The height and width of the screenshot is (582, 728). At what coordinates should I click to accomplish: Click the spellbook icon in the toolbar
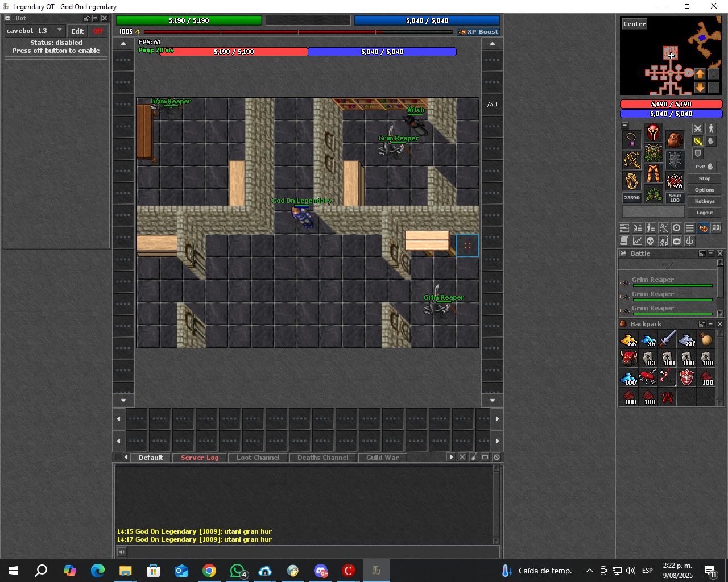pyautogui.click(x=716, y=228)
